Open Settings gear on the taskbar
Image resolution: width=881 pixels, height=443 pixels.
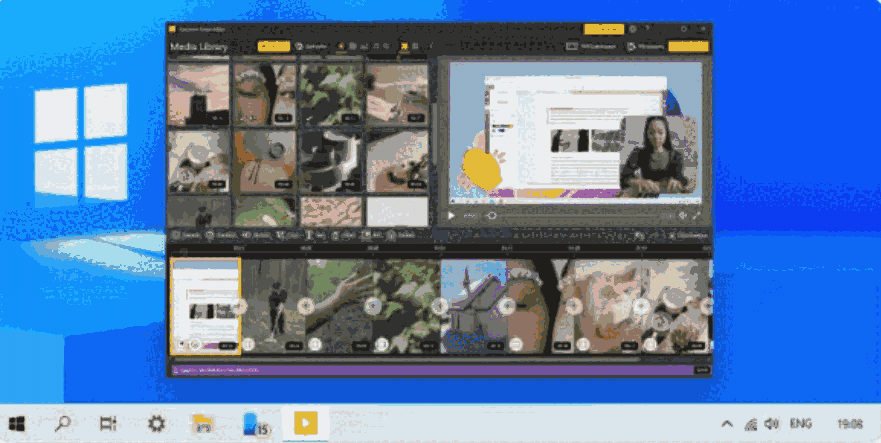156,423
